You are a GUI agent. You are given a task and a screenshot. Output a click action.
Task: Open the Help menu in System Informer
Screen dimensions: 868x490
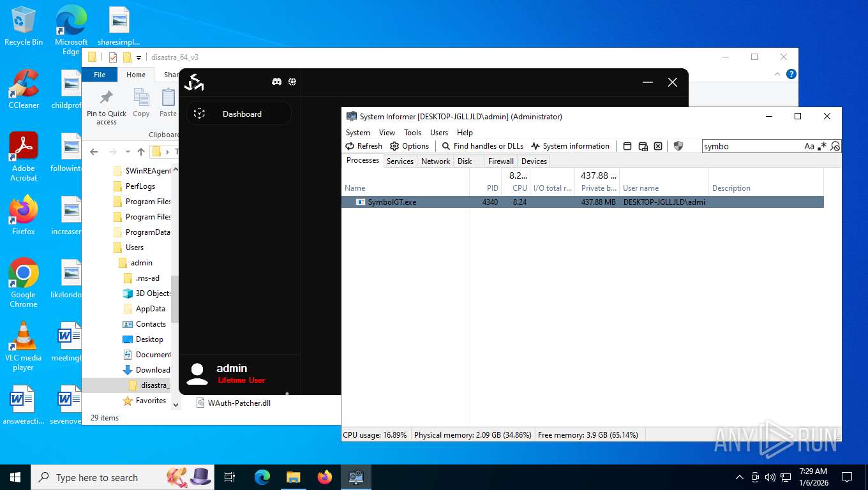pos(465,133)
